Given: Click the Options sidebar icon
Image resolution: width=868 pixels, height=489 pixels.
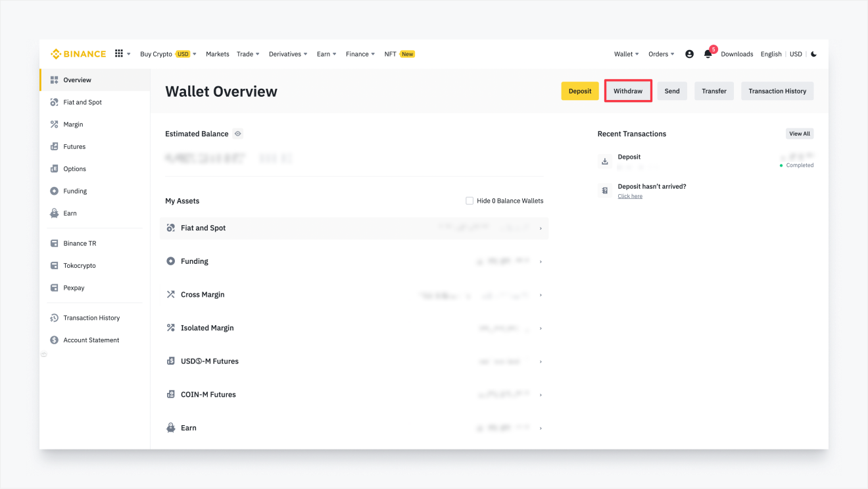Looking at the screenshot, I should tap(55, 168).
